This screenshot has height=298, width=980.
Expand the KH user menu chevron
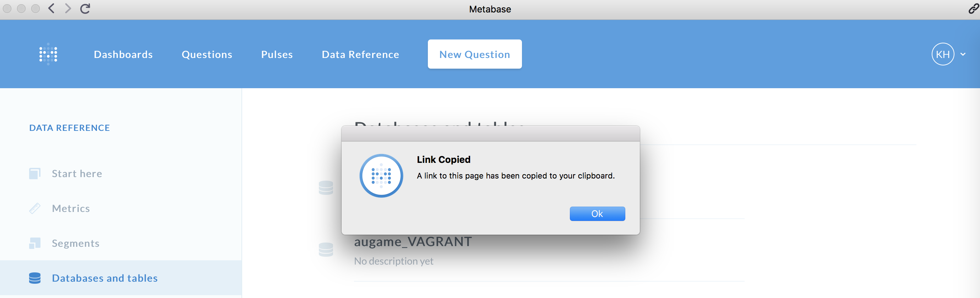[963, 54]
